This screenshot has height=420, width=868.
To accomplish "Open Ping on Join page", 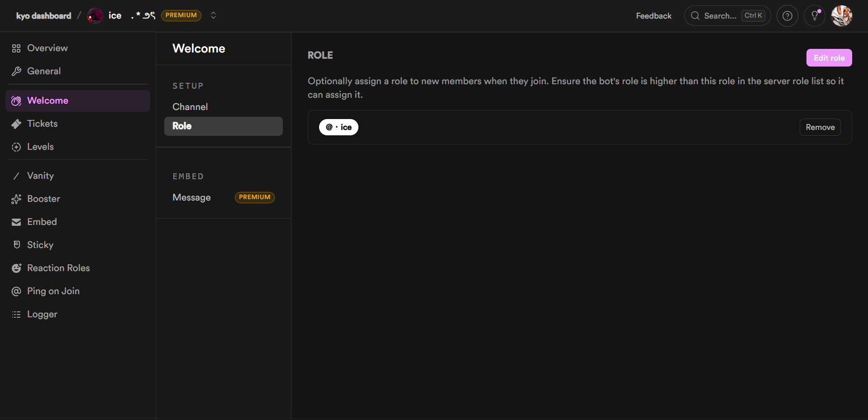I will [78, 291].
